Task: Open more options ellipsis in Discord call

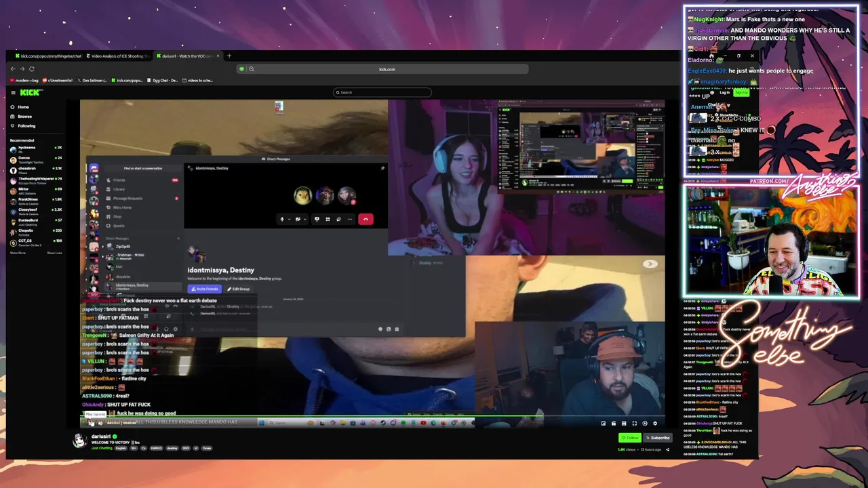Action: tap(350, 219)
